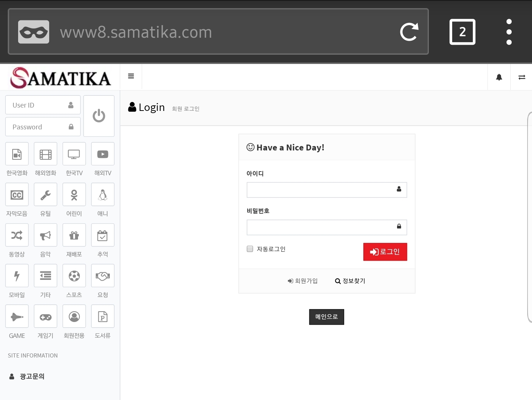Open the 음악 megaphone icon
532x400 pixels.
coord(45,235)
